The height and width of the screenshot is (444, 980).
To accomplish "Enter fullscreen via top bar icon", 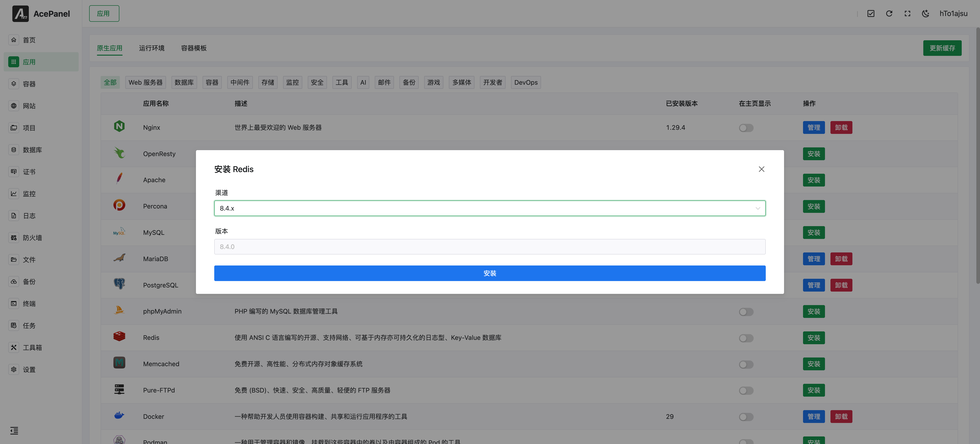I will [x=907, y=14].
